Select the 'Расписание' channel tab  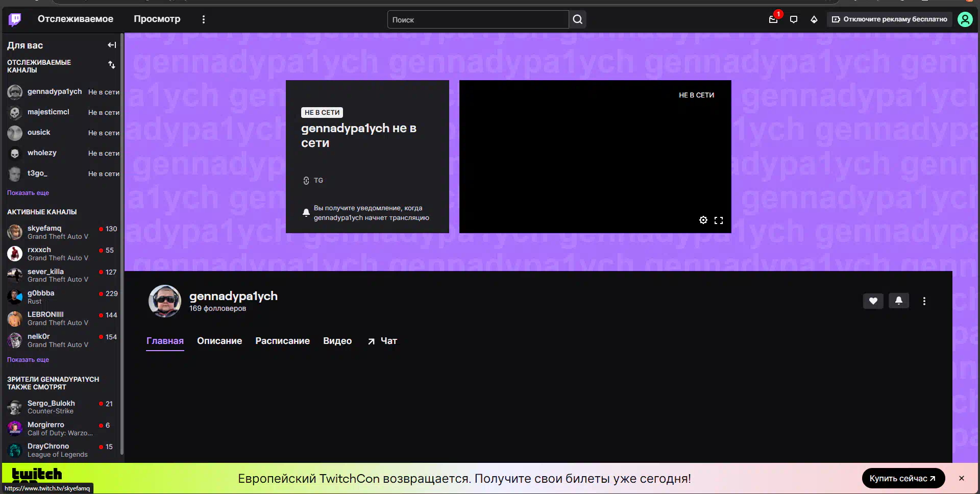282,341
